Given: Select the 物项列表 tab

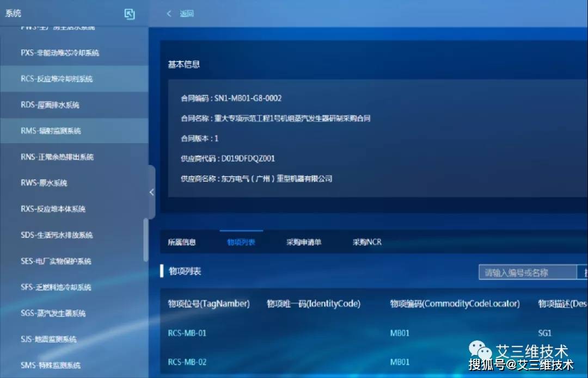Looking at the screenshot, I should (241, 242).
